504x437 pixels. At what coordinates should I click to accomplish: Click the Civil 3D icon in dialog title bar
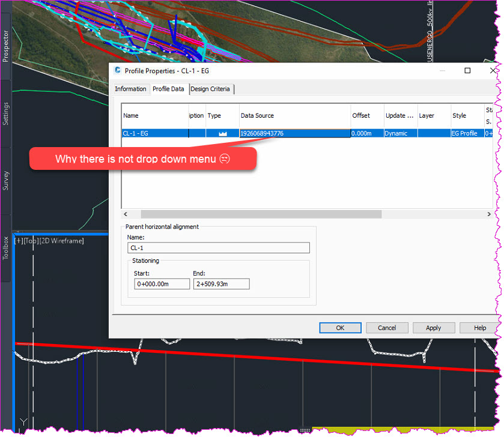pos(118,70)
